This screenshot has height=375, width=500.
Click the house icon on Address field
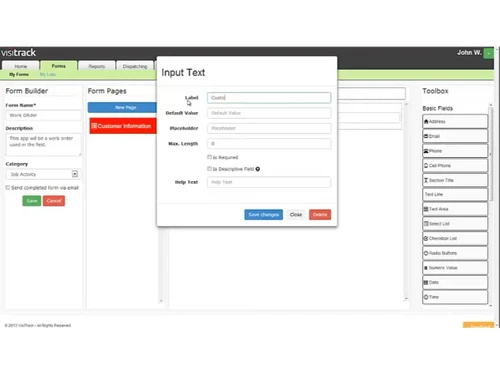[x=426, y=121]
